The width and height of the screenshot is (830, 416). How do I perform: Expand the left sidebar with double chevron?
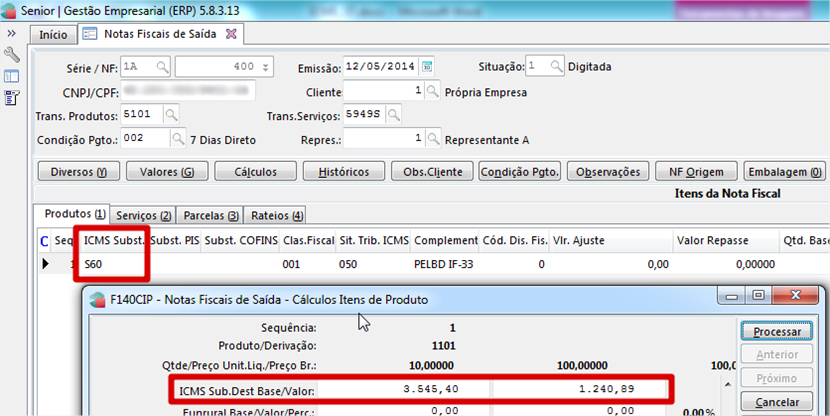[11, 34]
